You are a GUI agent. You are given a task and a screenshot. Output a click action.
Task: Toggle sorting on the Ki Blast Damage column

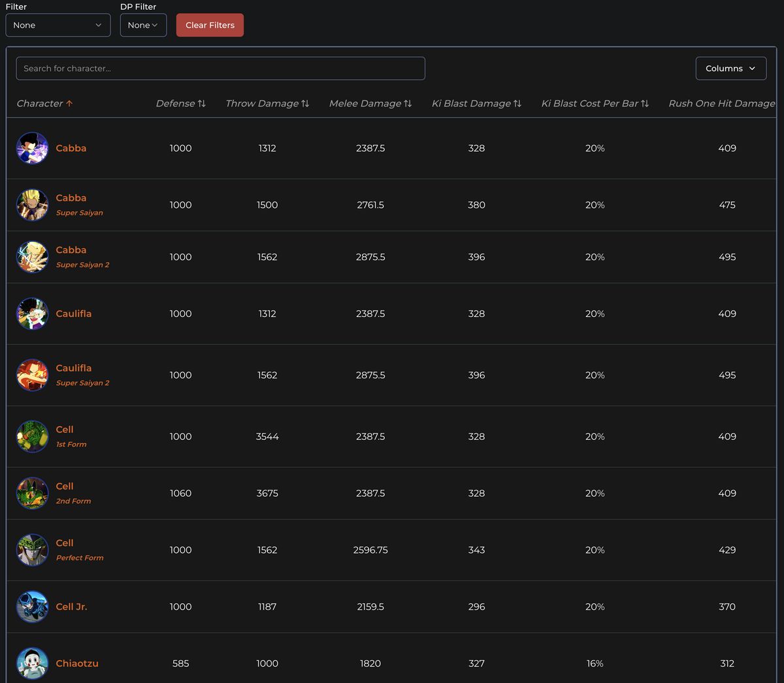coord(477,103)
